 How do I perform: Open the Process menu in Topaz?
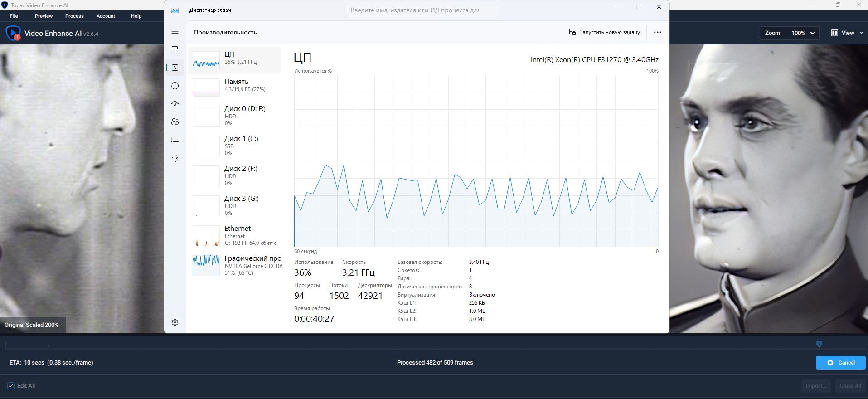(x=74, y=16)
